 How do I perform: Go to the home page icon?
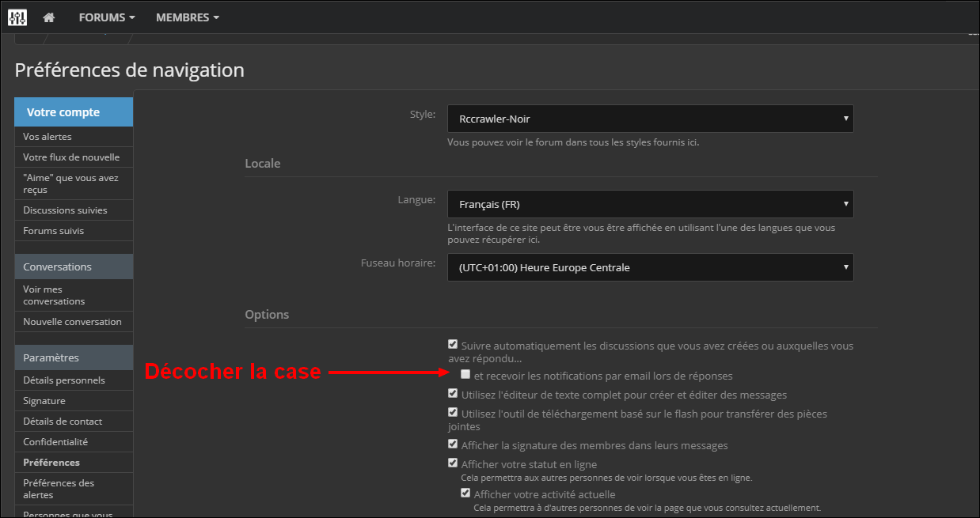pos(49,17)
